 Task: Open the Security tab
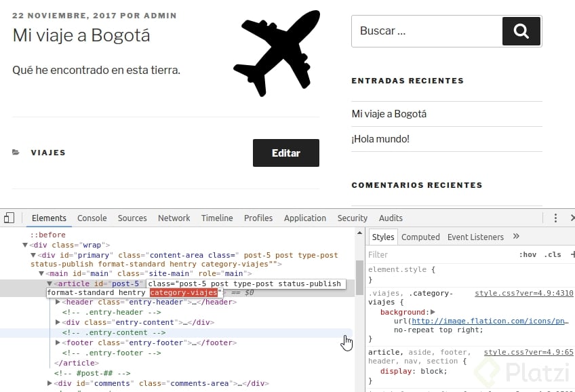coord(352,218)
